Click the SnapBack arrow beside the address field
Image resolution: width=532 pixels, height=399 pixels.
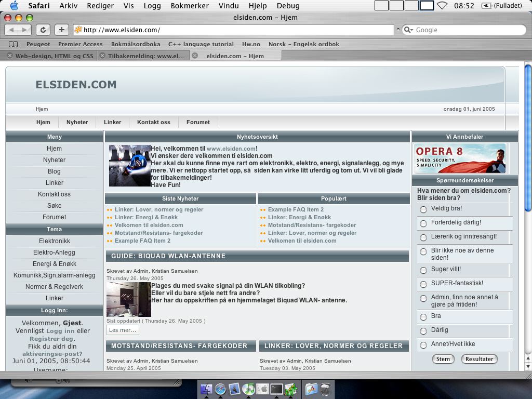398,30
